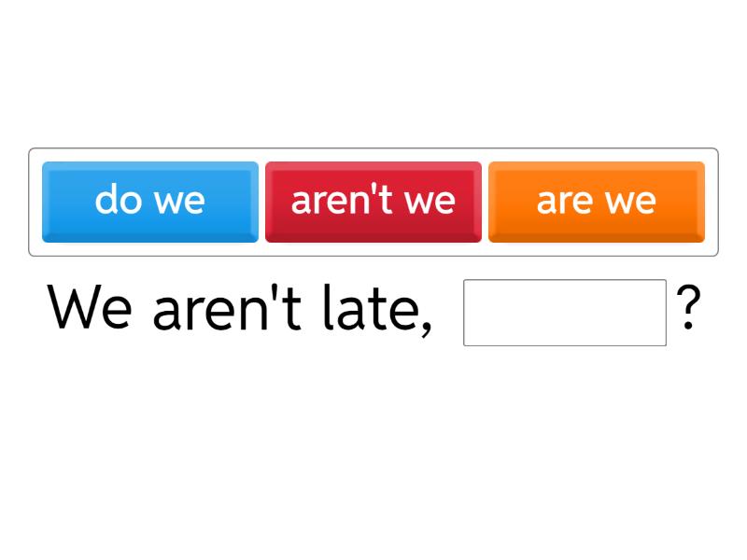747x560 pixels.
Task: Click the word "are" on the orange tile
Action: 564,202
